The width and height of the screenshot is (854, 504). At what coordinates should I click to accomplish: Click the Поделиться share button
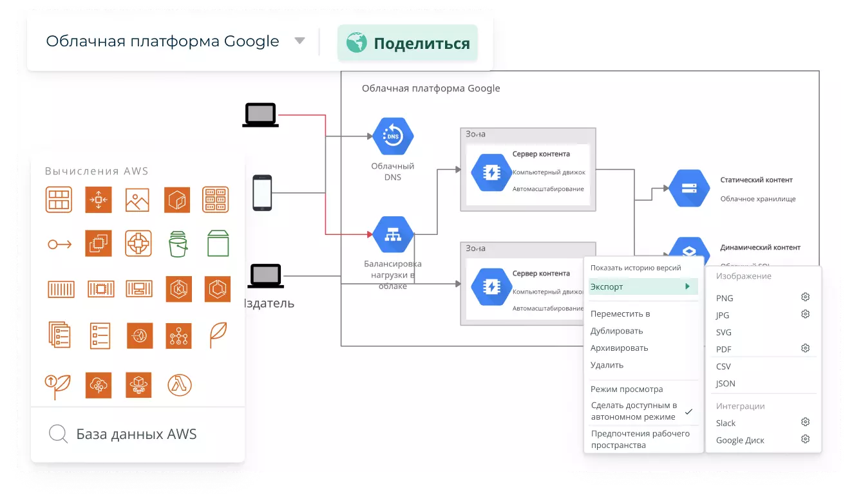click(408, 43)
